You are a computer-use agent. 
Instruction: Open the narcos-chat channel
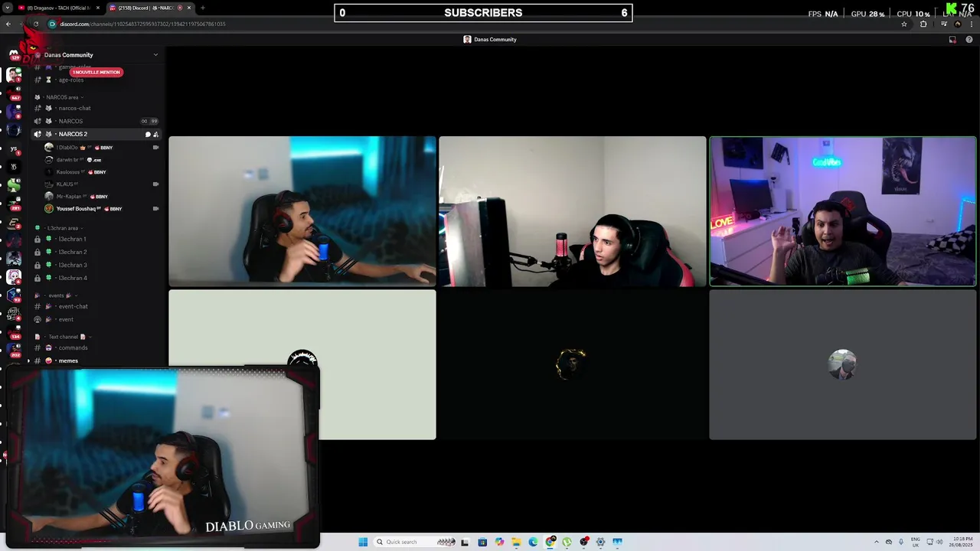click(x=75, y=108)
